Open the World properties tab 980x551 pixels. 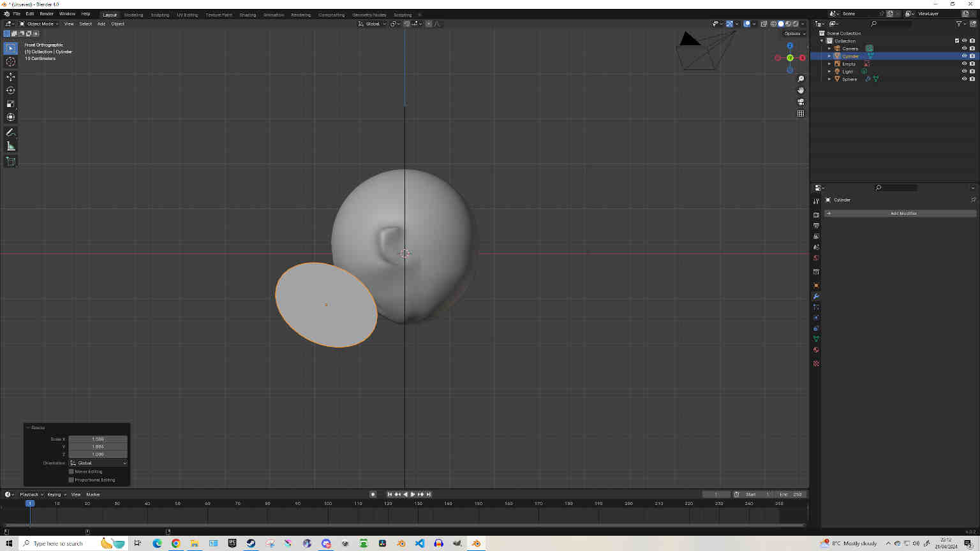[816, 258]
